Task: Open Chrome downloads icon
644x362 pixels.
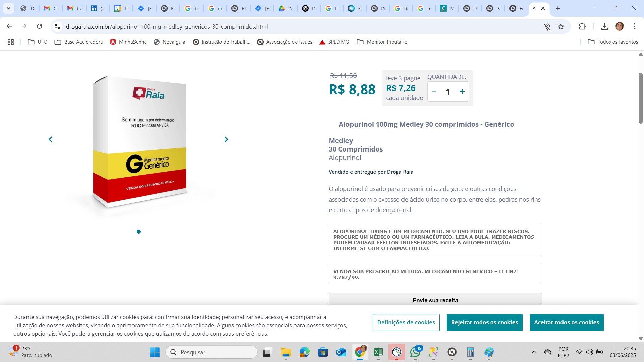Action: pos(604,26)
